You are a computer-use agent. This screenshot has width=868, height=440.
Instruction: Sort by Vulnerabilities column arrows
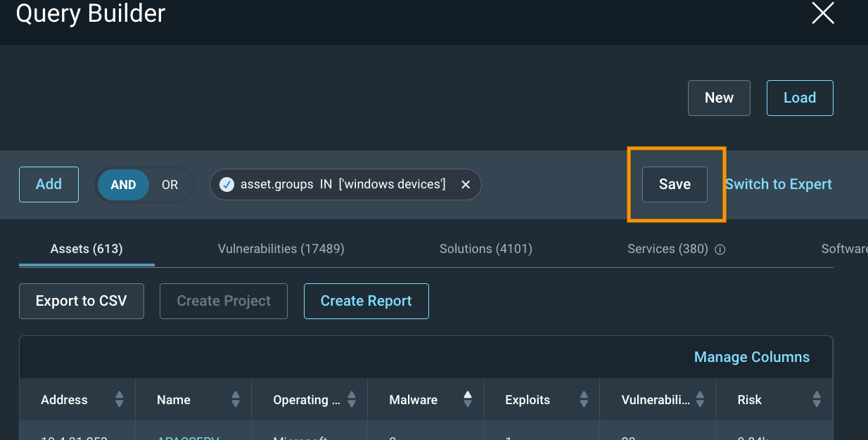coord(700,400)
